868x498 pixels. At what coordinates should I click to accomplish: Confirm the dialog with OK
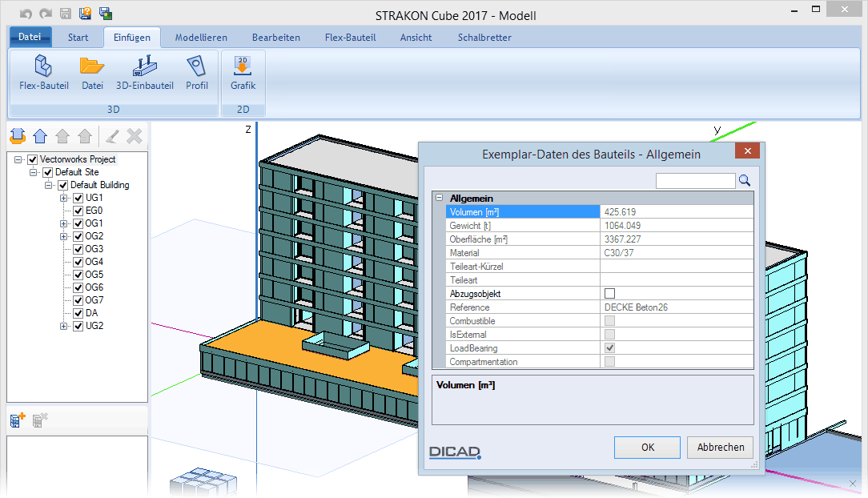click(x=647, y=447)
